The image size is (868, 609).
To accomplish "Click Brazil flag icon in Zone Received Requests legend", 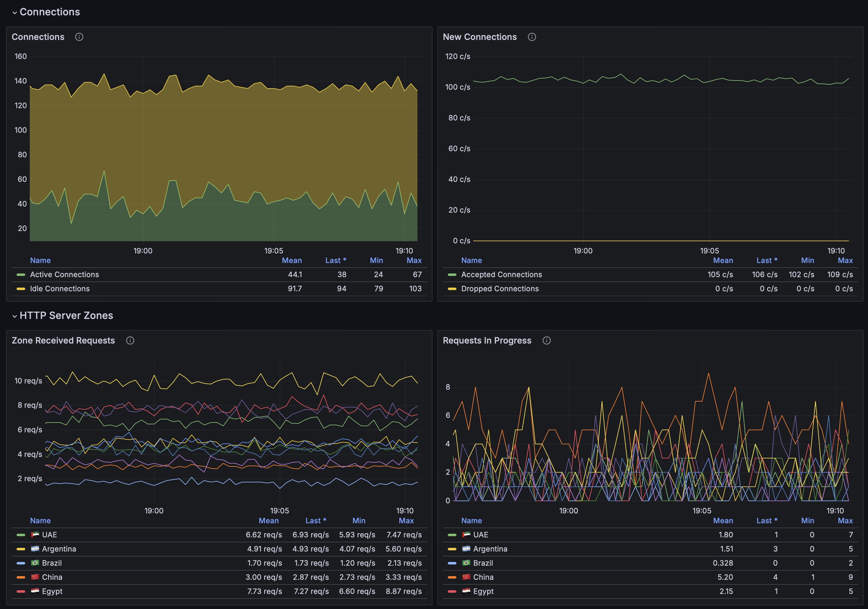I will 35,563.
